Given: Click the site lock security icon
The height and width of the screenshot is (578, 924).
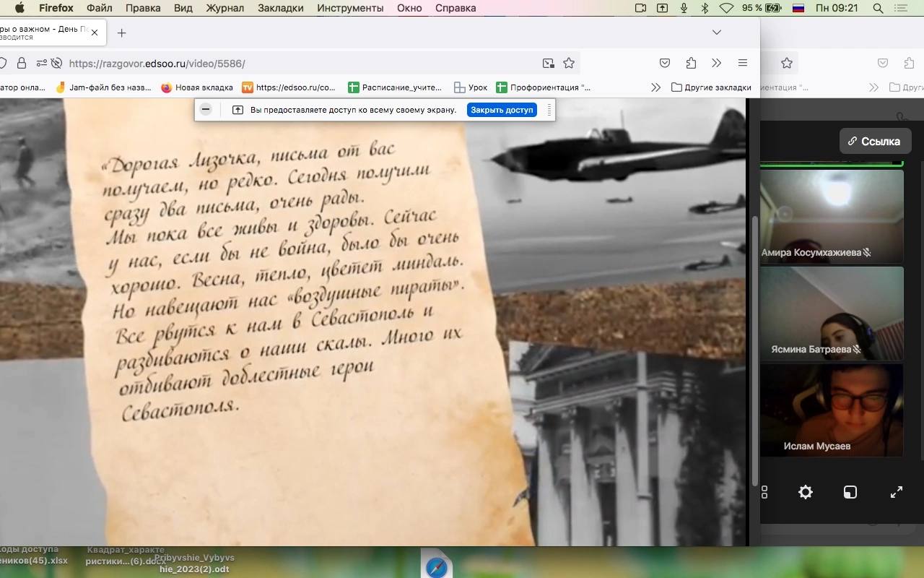Looking at the screenshot, I should tap(22, 63).
